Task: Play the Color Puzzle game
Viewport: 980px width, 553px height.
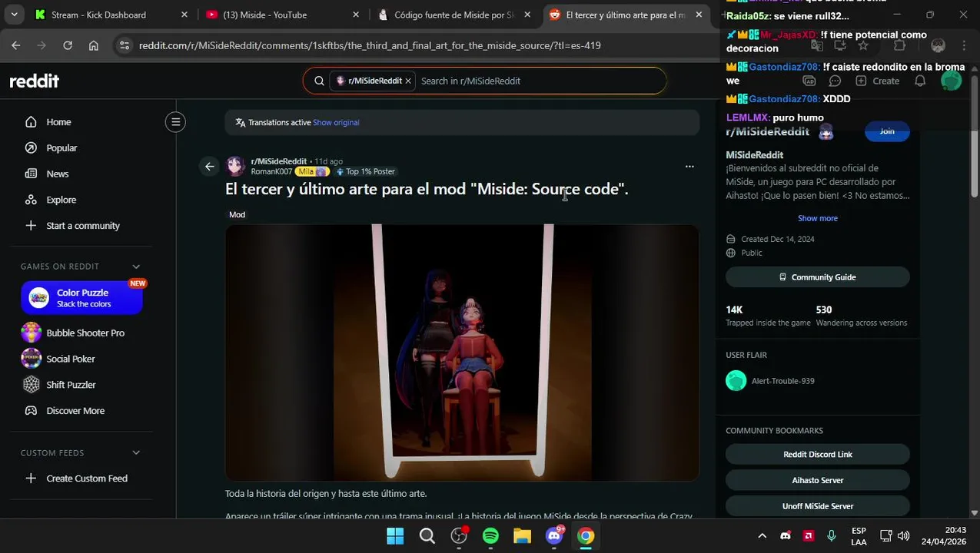Action: (81, 298)
